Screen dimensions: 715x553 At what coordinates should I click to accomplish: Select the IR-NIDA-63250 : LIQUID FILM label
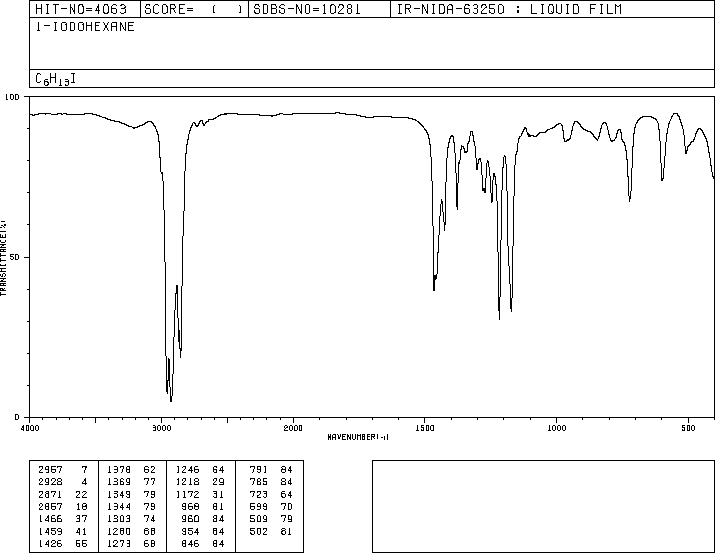[509, 9]
